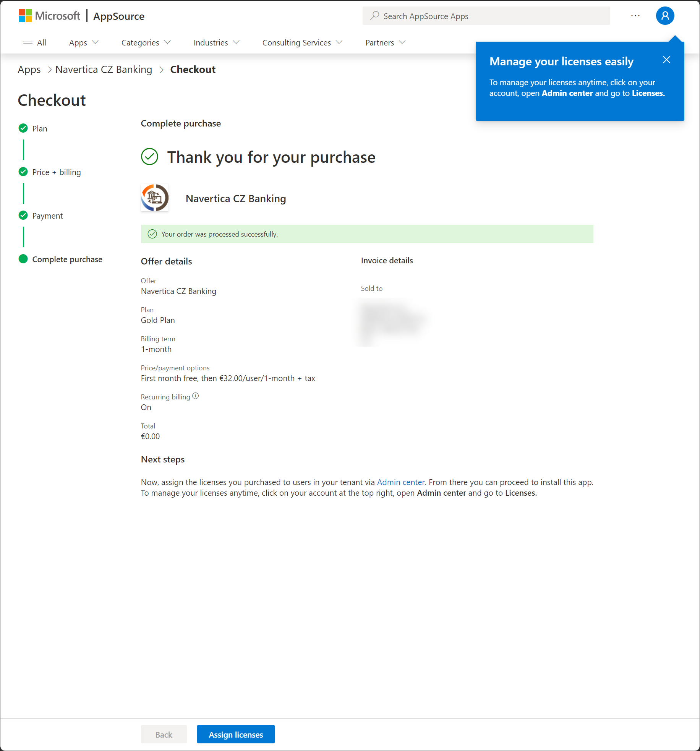Open the All hamburger menu
Viewport: 700px width, 751px height.
click(34, 42)
